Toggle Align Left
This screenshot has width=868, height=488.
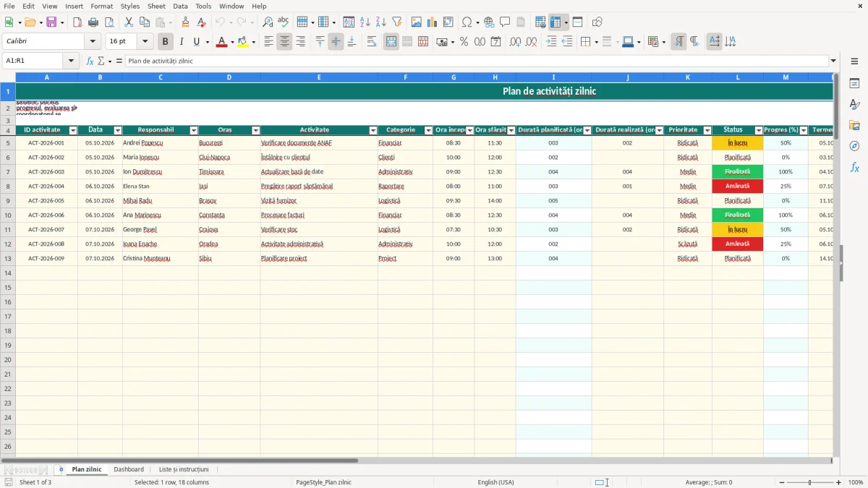coord(268,42)
